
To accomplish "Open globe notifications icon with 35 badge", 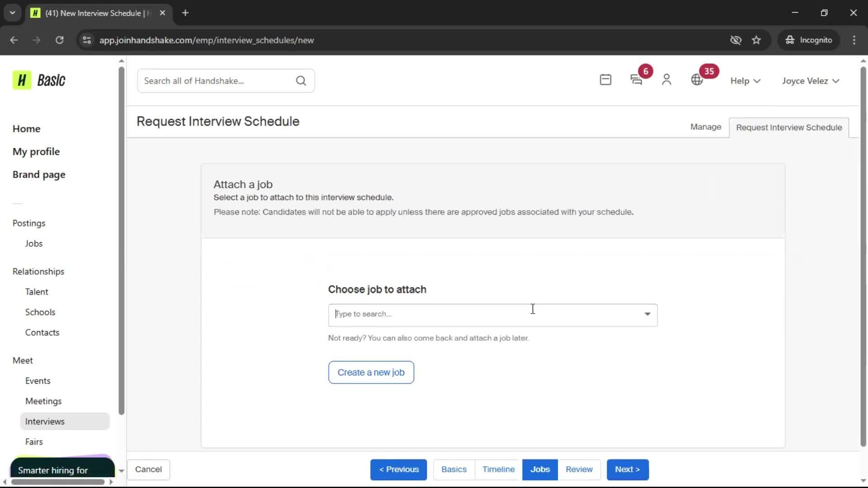I will (697, 80).
